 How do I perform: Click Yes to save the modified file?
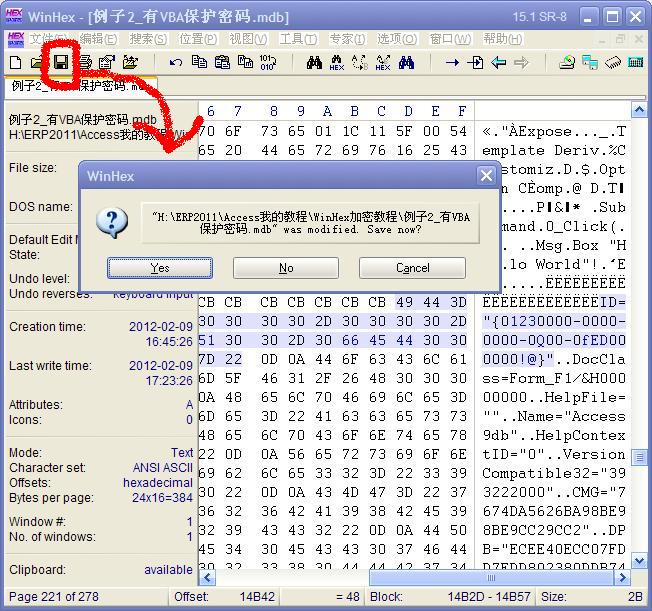(x=160, y=268)
